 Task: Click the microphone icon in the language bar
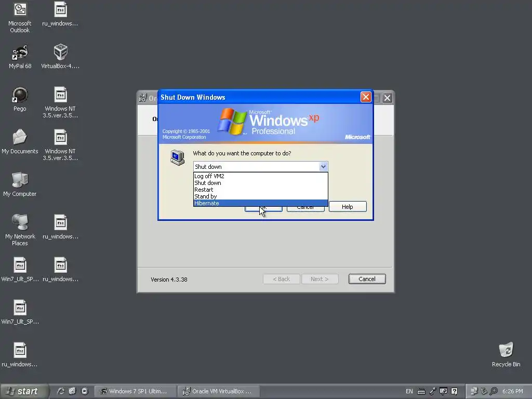click(432, 391)
